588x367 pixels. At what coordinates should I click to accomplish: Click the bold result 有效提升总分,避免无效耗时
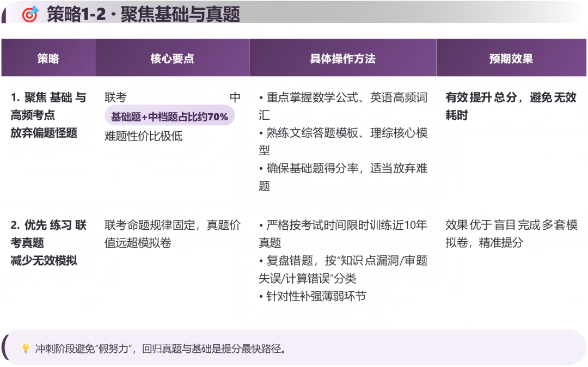pyautogui.click(x=511, y=106)
